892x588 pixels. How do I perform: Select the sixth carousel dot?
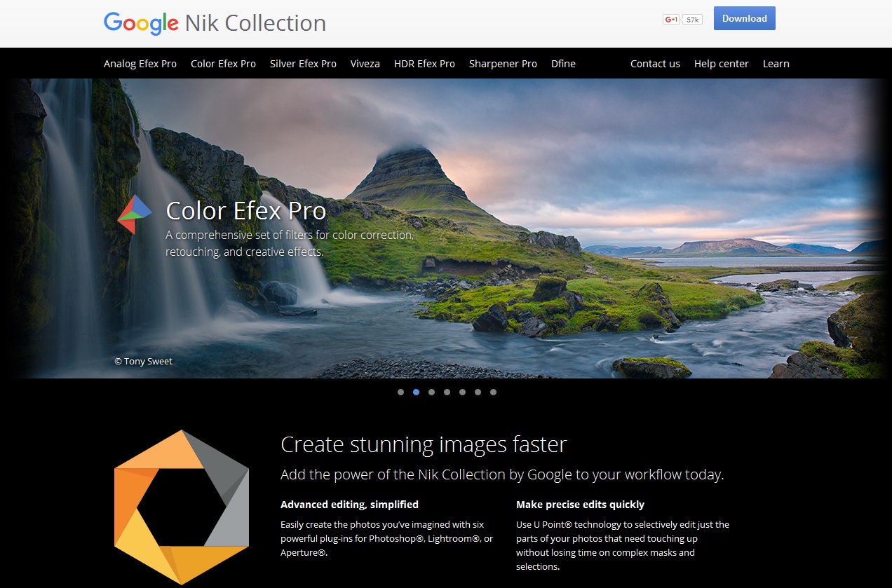[x=478, y=392]
